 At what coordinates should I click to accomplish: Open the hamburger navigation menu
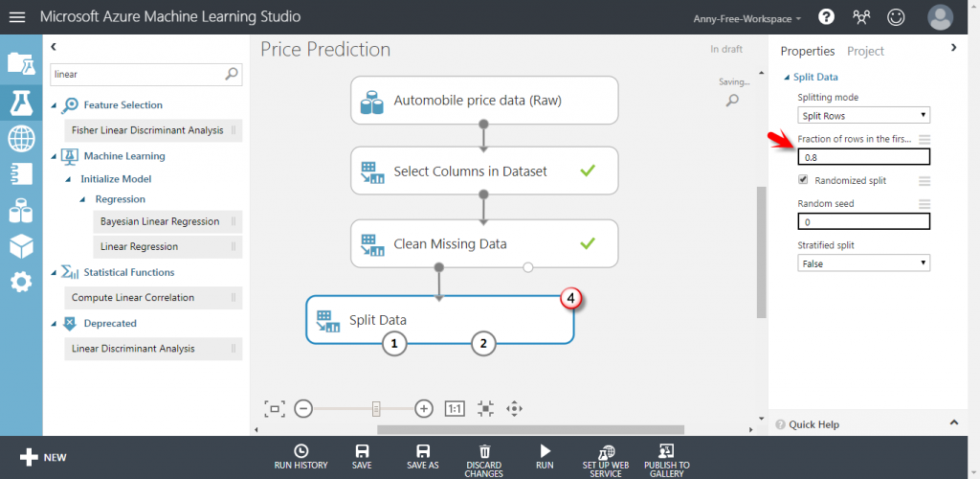coord(17,17)
